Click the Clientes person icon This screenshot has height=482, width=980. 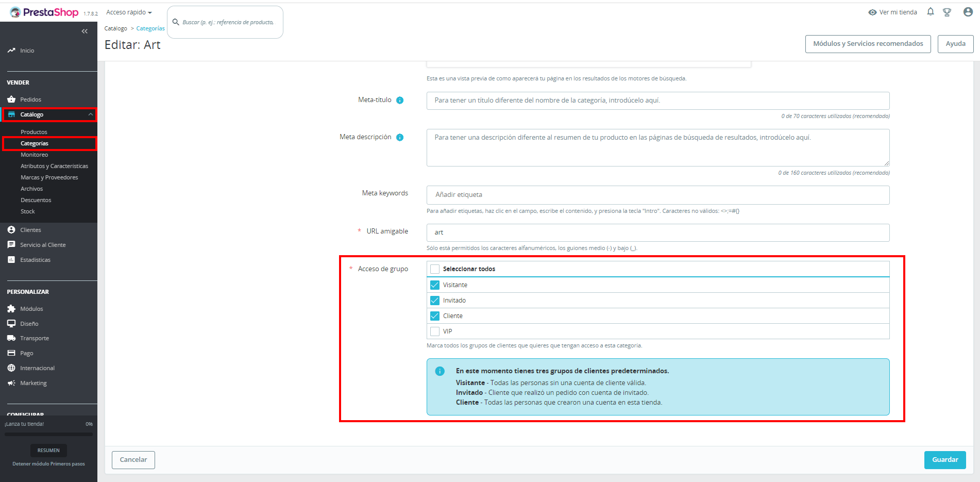point(11,230)
